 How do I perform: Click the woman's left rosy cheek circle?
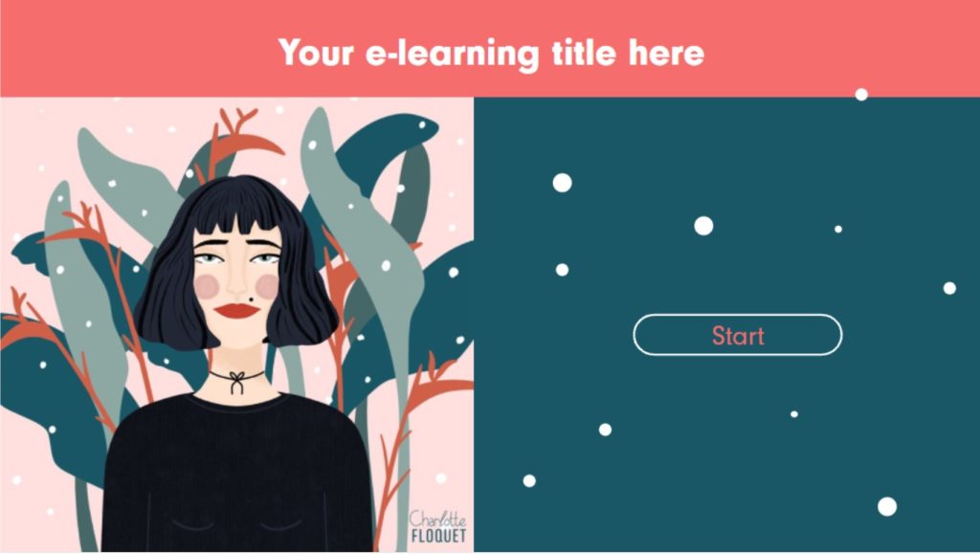(207, 285)
